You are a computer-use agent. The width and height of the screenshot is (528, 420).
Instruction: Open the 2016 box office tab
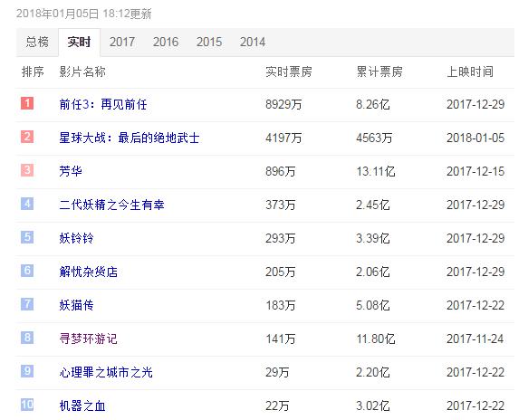[166, 42]
